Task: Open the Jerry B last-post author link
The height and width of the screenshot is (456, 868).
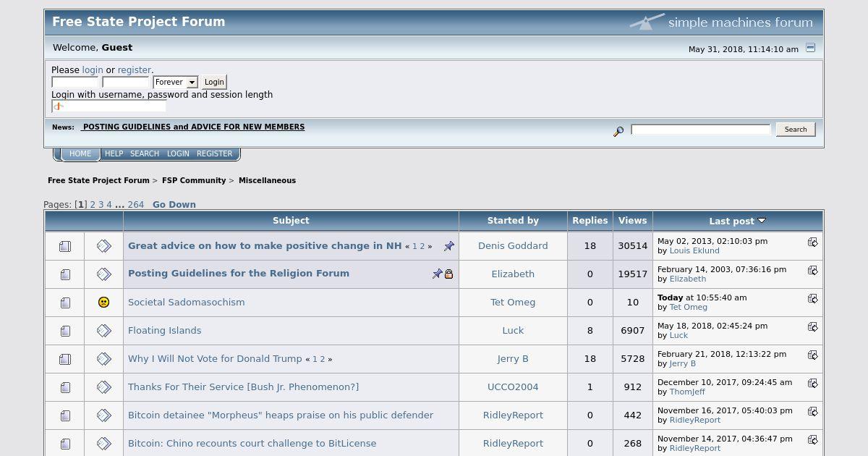Action: 682,364
